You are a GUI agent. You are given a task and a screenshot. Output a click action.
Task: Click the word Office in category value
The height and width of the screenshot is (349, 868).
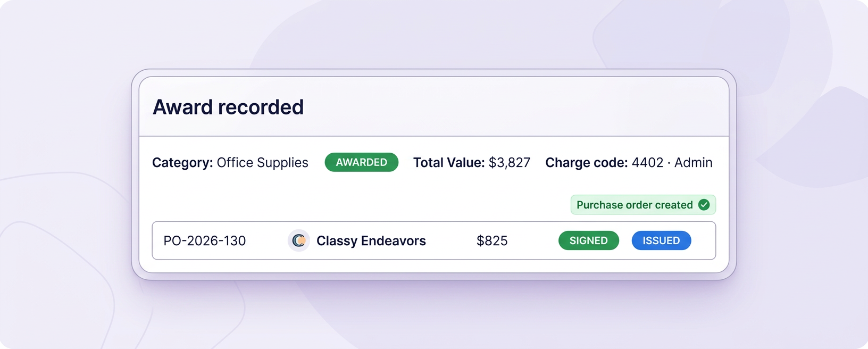click(235, 162)
